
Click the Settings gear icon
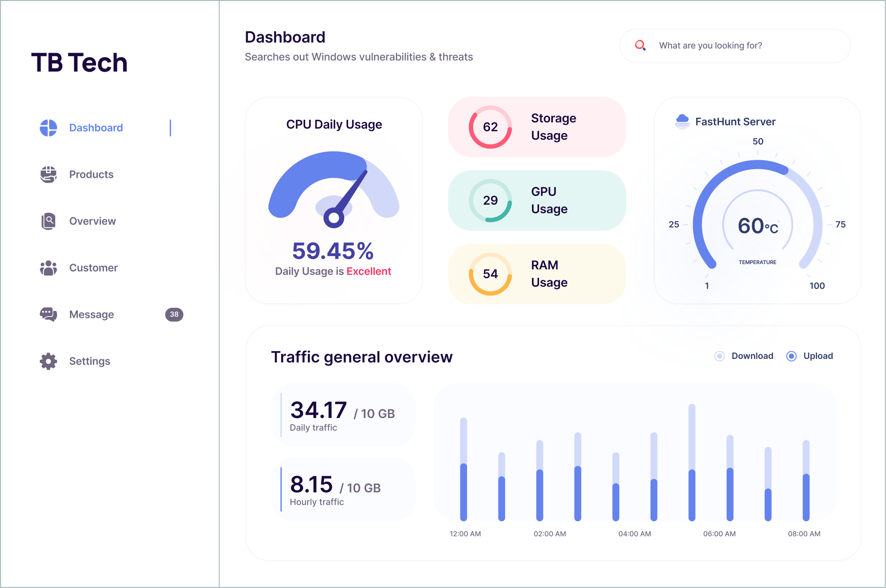point(48,361)
